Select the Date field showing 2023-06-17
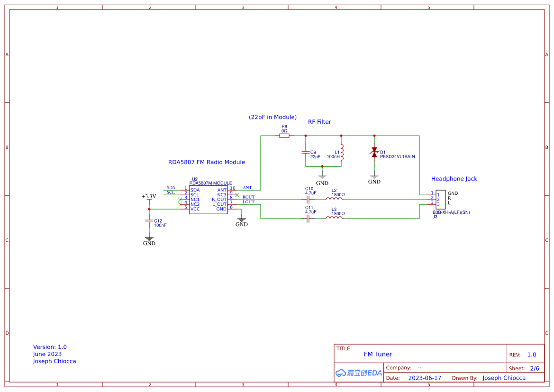Screen dimensions: 554x392 point(425,378)
